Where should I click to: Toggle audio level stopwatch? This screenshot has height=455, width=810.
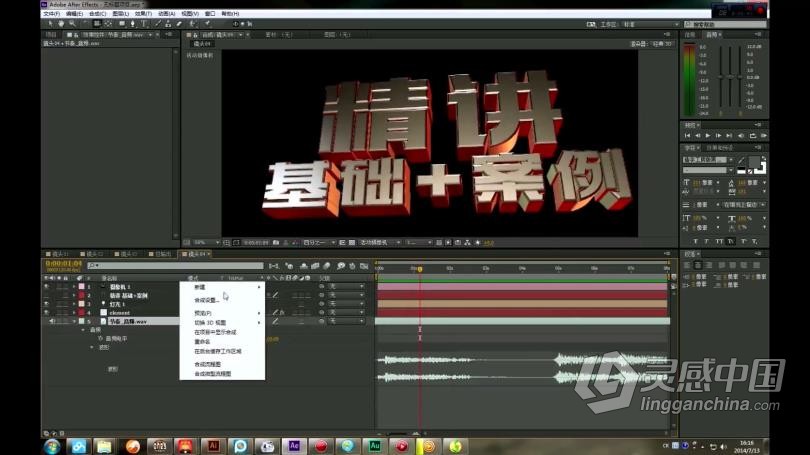point(100,338)
